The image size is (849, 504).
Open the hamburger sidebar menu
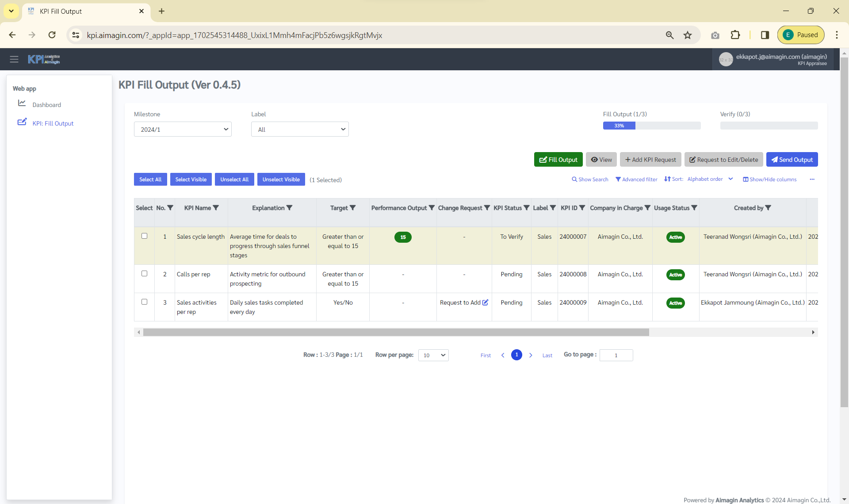point(14,59)
